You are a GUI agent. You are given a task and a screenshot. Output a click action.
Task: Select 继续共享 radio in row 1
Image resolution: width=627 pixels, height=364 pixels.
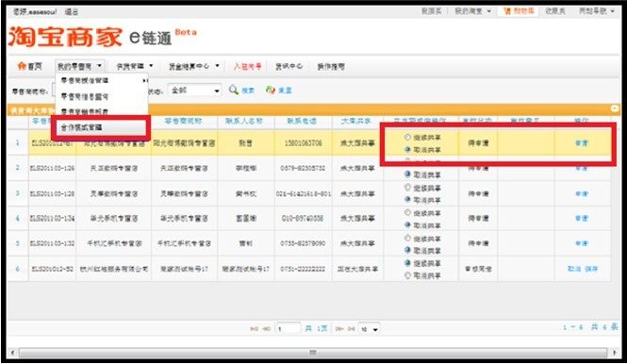[x=407, y=137]
